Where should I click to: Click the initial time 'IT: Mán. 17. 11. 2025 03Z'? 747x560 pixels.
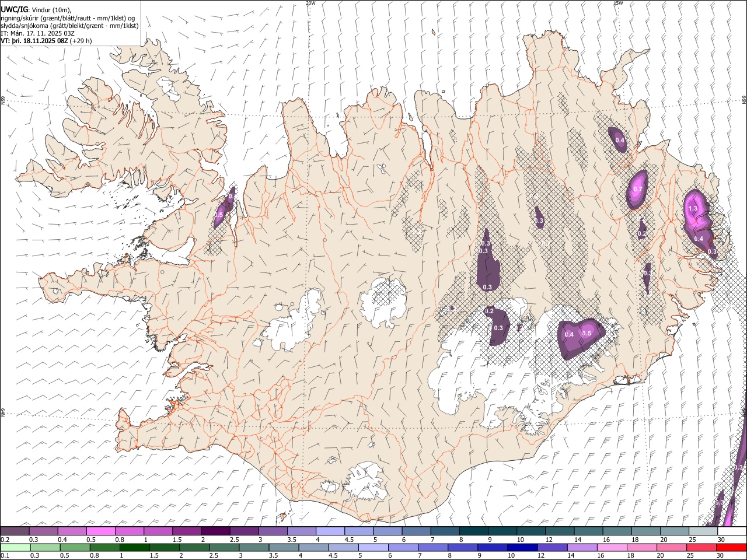click(x=37, y=33)
